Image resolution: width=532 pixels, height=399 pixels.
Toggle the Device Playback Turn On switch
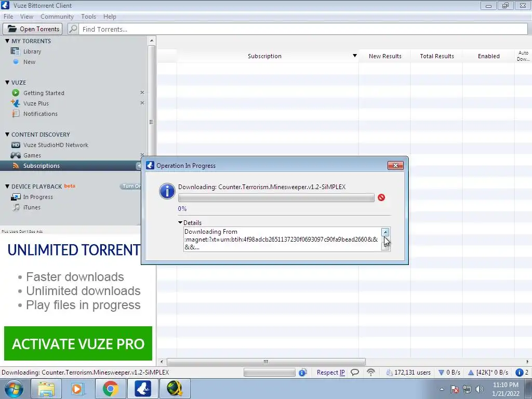tap(130, 187)
